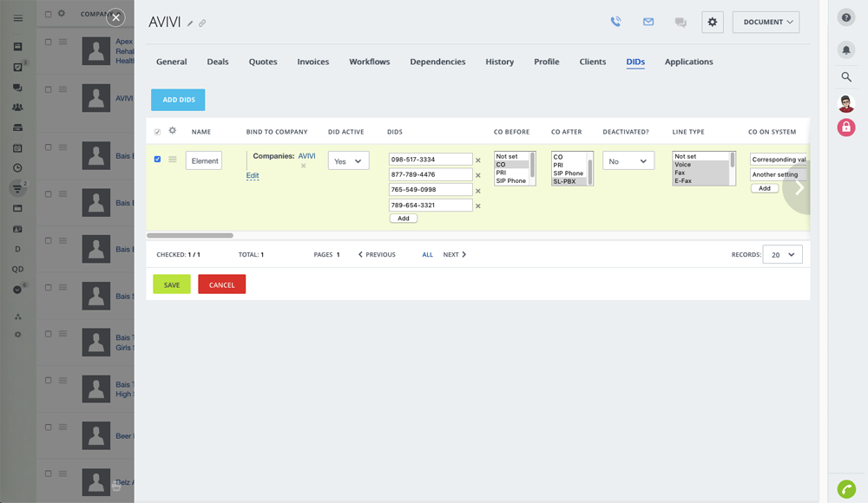
Task: Open the notifications bell icon
Action: click(x=846, y=50)
